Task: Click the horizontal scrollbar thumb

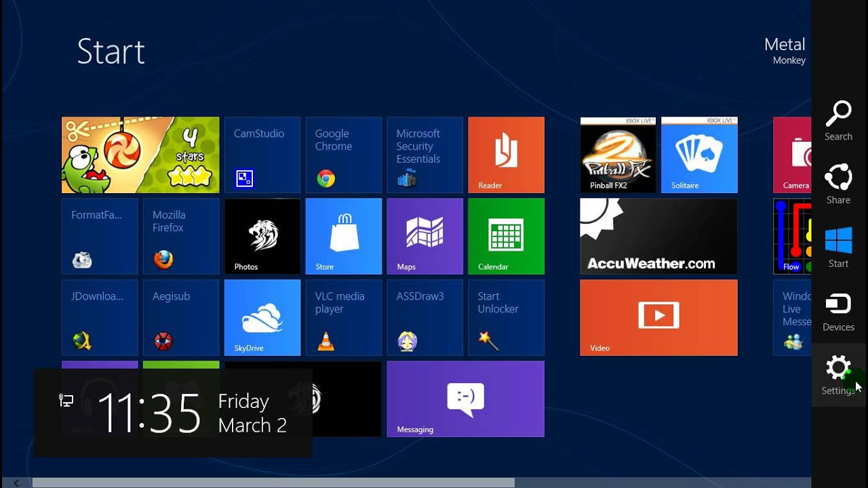Action: (273, 483)
